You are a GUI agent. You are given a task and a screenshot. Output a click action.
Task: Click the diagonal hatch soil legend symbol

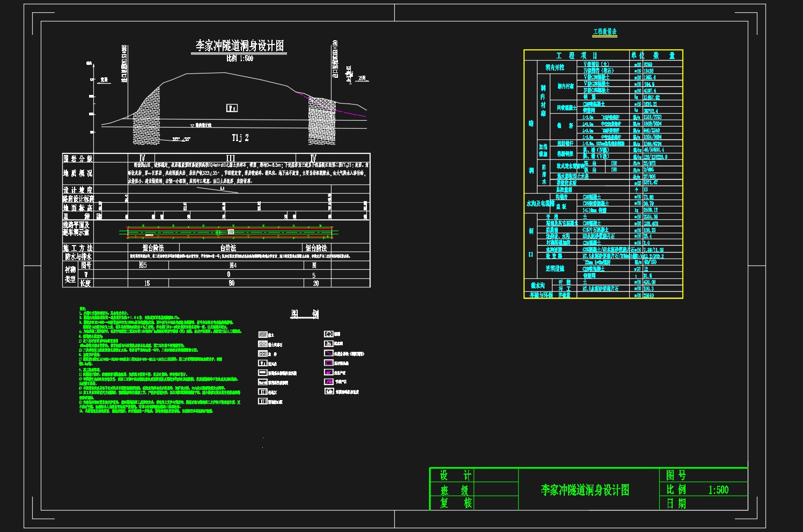pyautogui.click(x=263, y=335)
